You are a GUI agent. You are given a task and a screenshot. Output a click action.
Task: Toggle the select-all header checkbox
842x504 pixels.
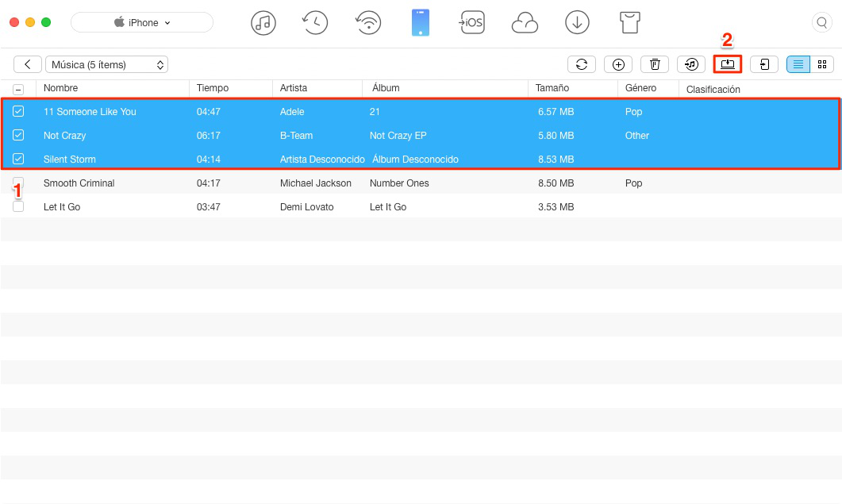point(18,90)
